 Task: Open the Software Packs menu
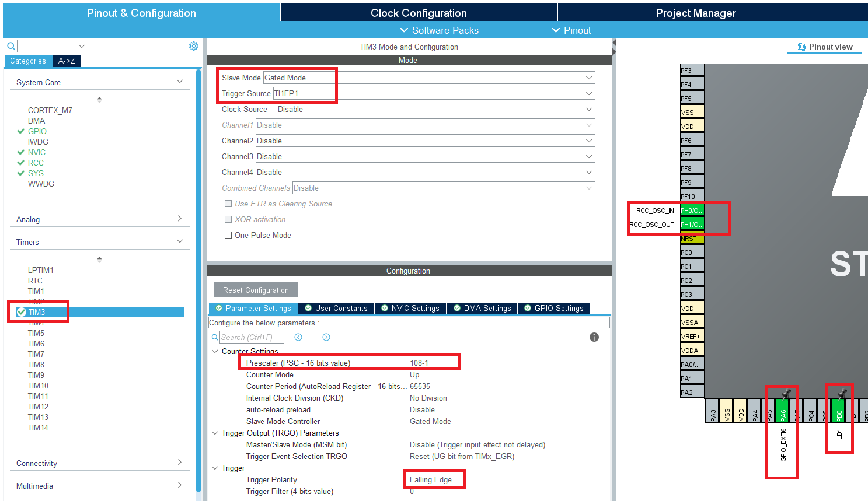[x=439, y=30]
